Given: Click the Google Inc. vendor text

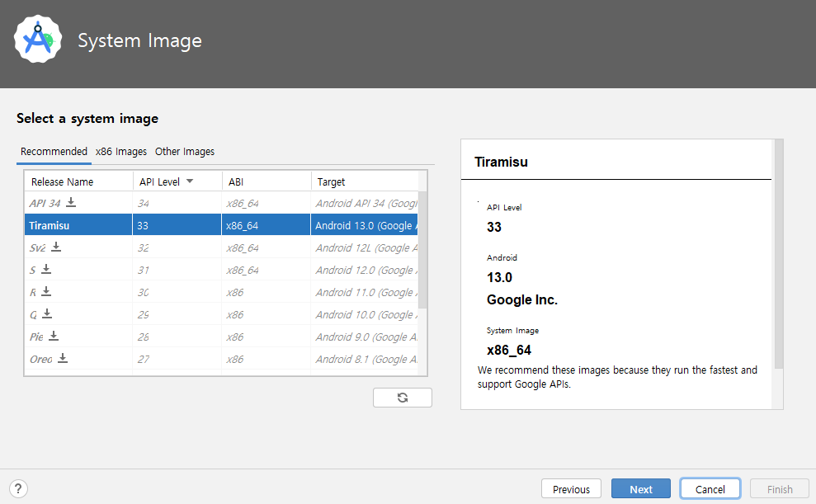Looking at the screenshot, I should pos(522,299).
